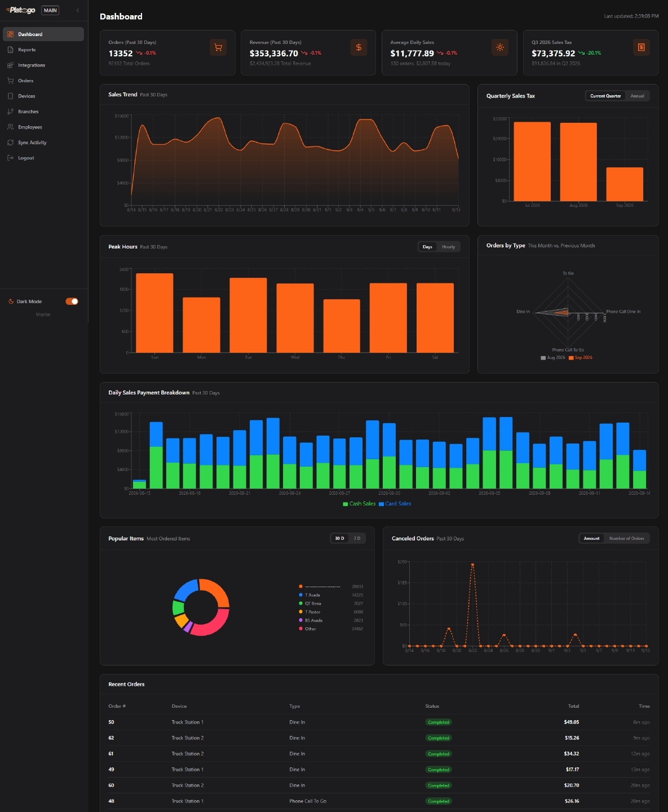Show Canceled Orders by Amount

(591, 538)
